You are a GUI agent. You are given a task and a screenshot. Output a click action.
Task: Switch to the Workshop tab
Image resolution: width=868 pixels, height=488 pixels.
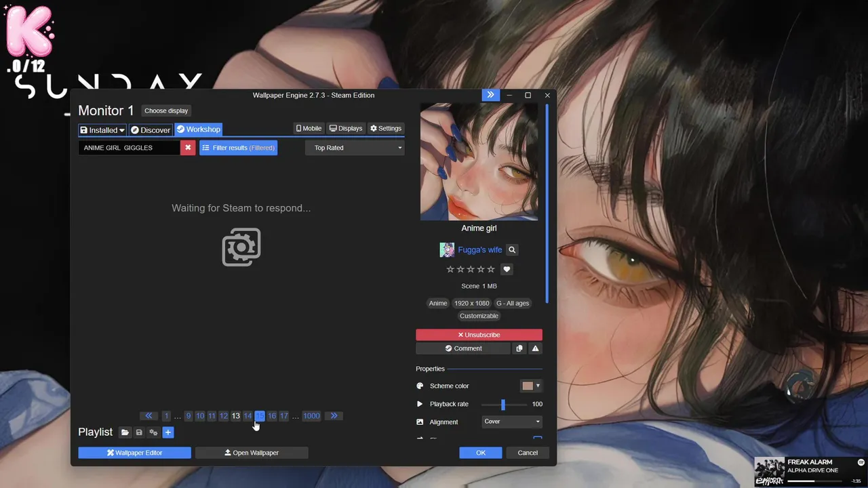[x=198, y=129]
